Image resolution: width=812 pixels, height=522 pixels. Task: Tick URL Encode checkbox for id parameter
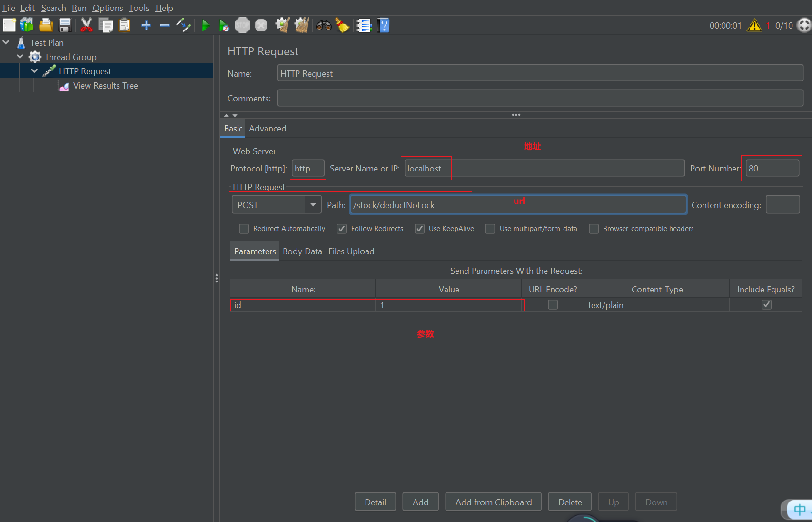(553, 305)
